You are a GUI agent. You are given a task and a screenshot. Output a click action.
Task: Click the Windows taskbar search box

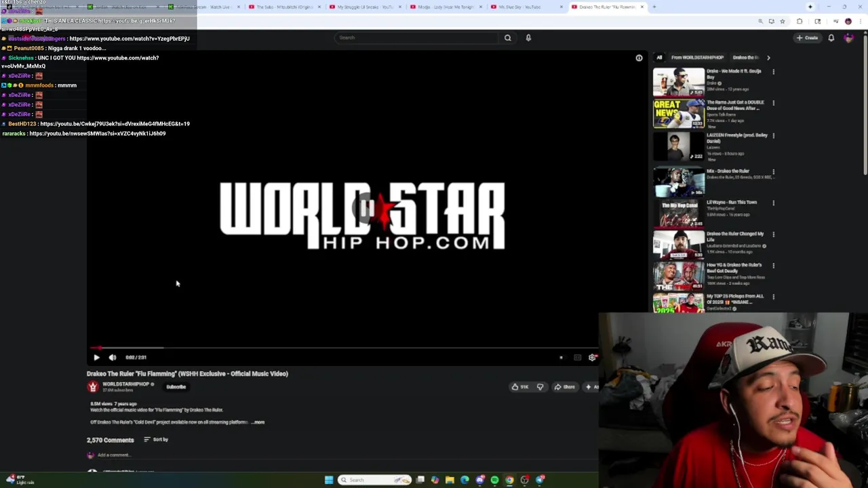click(x=375, y=480)
